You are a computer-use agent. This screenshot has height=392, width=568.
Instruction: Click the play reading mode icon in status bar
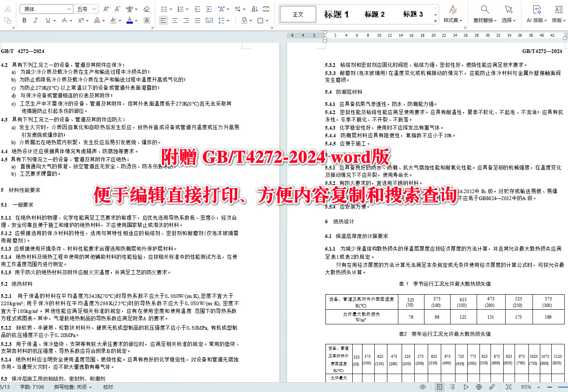pyautogui.click(x=466, y=387)
